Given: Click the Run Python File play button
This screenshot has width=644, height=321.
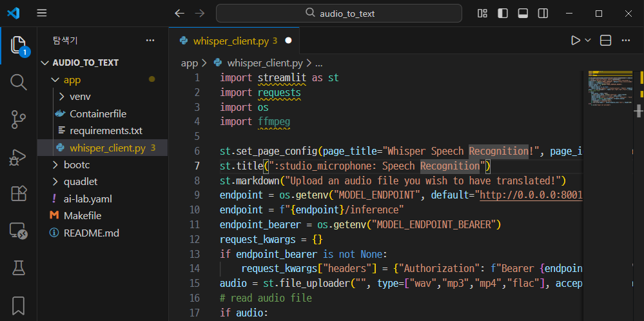Looking at the screenshot, I should 575,41.
